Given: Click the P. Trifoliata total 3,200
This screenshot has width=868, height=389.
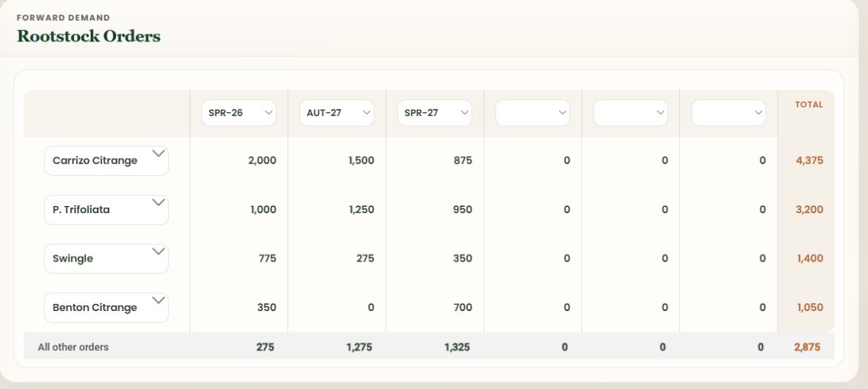Looking at the screenshot, I should point(809,210).
